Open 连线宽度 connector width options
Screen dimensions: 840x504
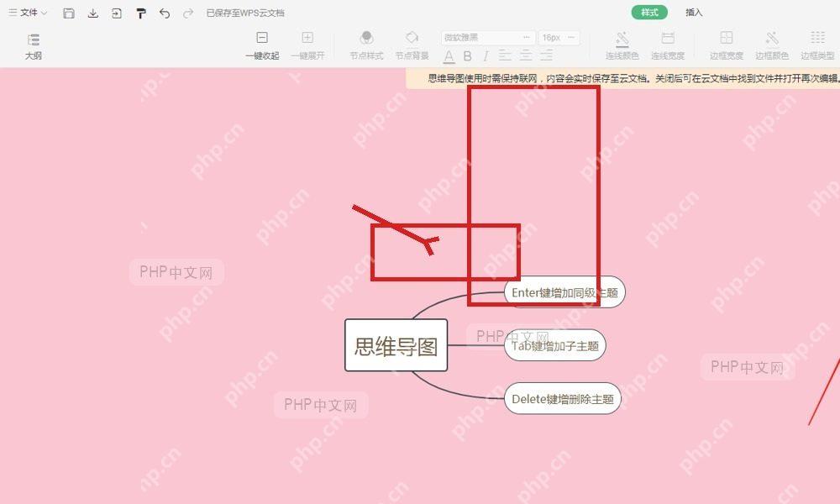tap(668, 45)
